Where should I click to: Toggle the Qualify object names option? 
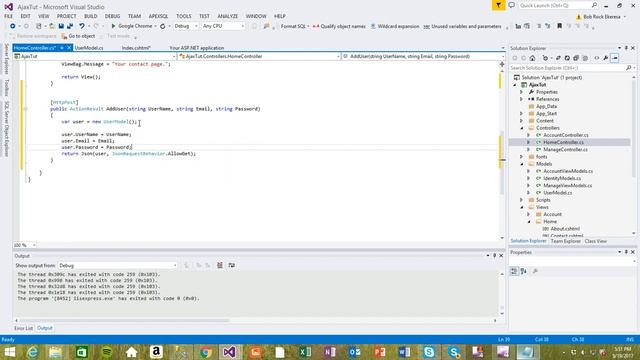tap(339, 26)
